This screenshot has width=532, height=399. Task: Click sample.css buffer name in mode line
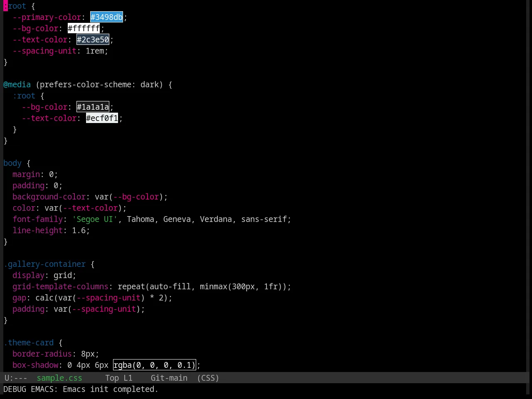point(59,378)
